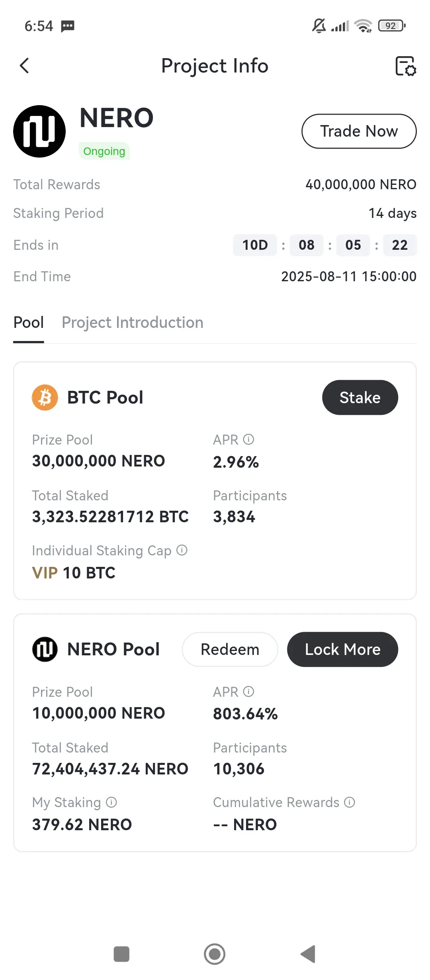Tap the back arrow icon

coord(24,66)
